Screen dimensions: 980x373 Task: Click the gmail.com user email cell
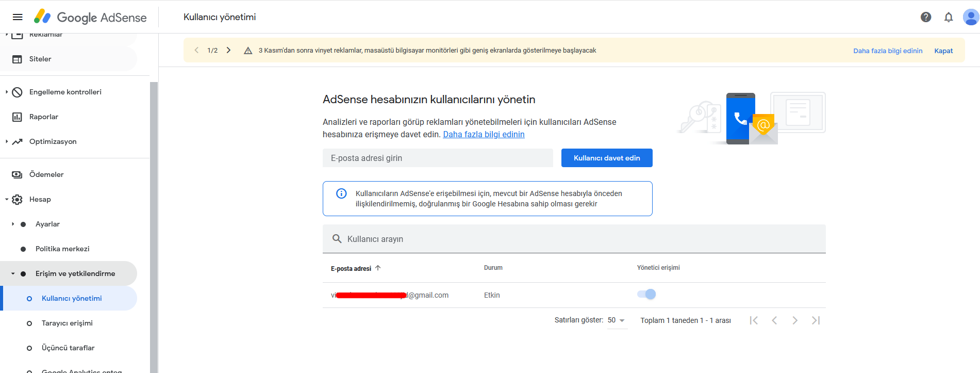pos(390,295)
